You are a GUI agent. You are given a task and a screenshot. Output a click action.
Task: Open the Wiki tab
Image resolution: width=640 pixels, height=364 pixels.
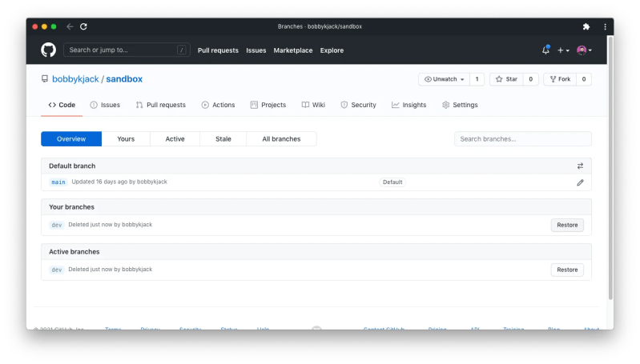[313, 105]
